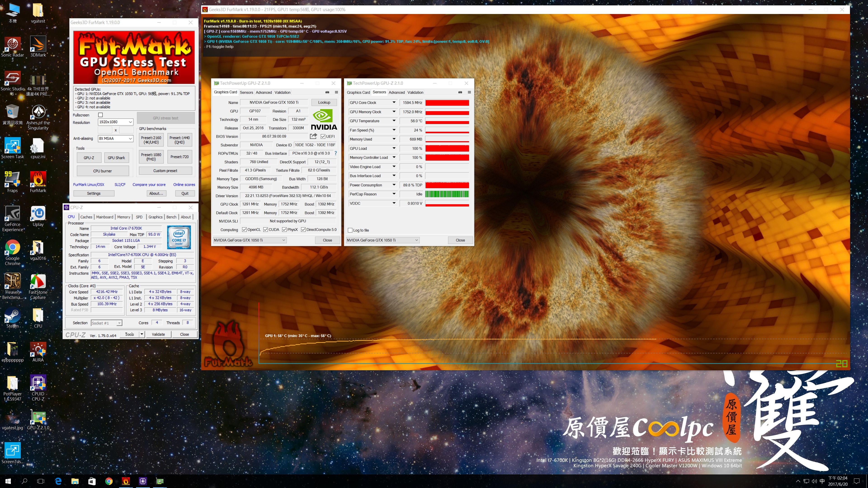Open the GPU Temperature sensor dropdown
The height and width of the screenshot is (488, 868).
(394, 121)
